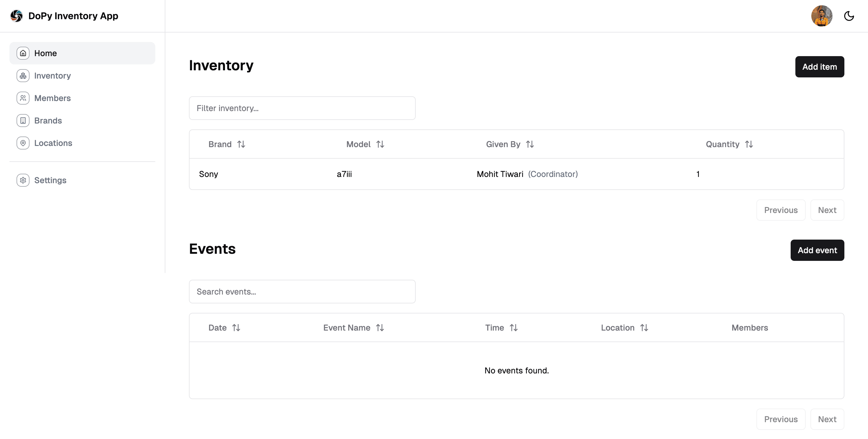Click Next below the inventory table
This screenshot has width=868, height=439.
827,210
